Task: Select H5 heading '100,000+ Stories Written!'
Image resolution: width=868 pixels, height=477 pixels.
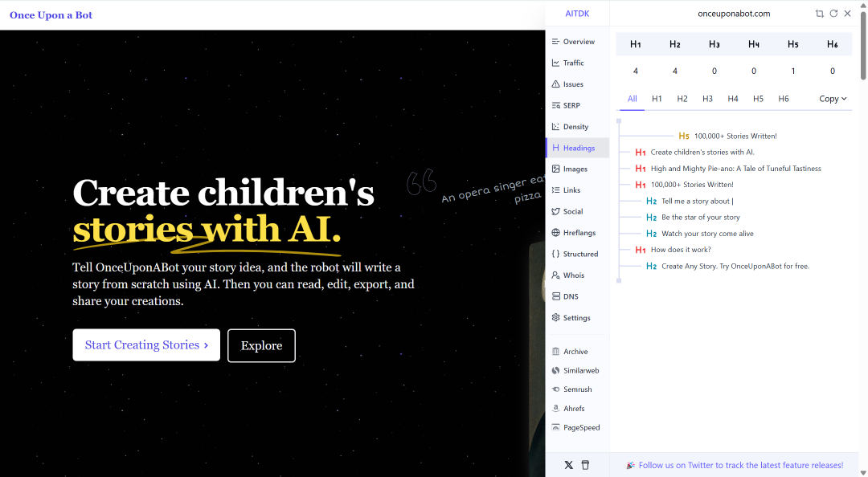Action: pos(727,136)
